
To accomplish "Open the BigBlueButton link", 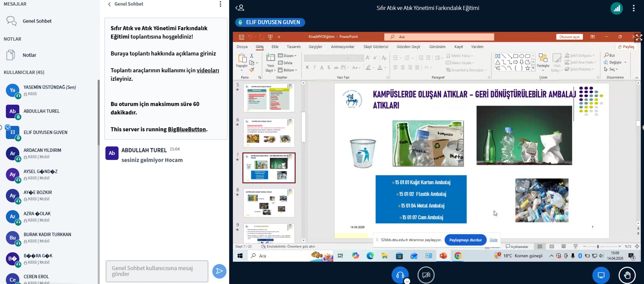I will click(187, 129).
